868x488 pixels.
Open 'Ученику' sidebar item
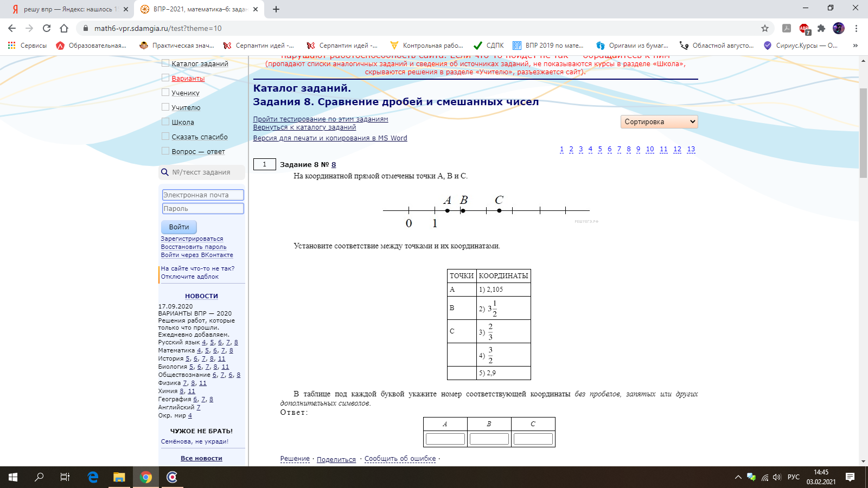(186, 93)
